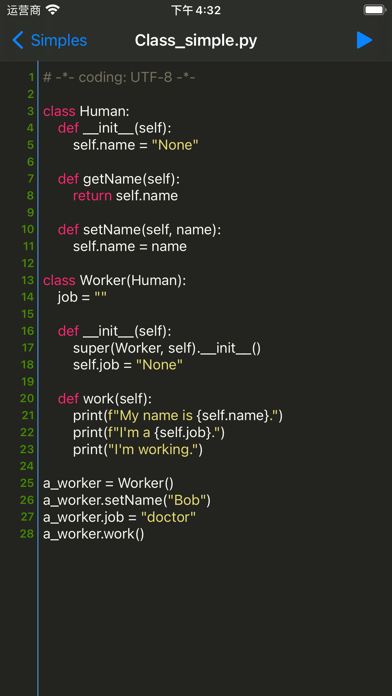Go back to Simples list
Image resolution: width=392 pixels, height=696 pixels.
pyautogui.click(x=50, y=40)
